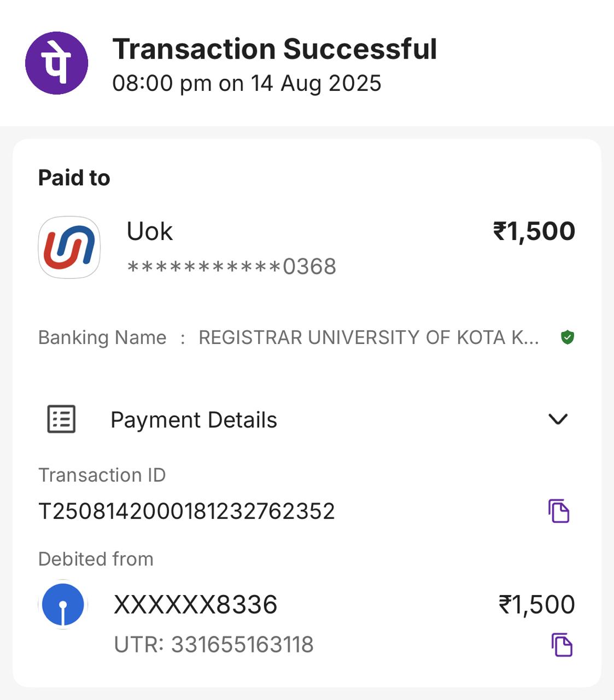Tap the timestamp 08:00 pm on 14 Aug 2025

[247, 84]
